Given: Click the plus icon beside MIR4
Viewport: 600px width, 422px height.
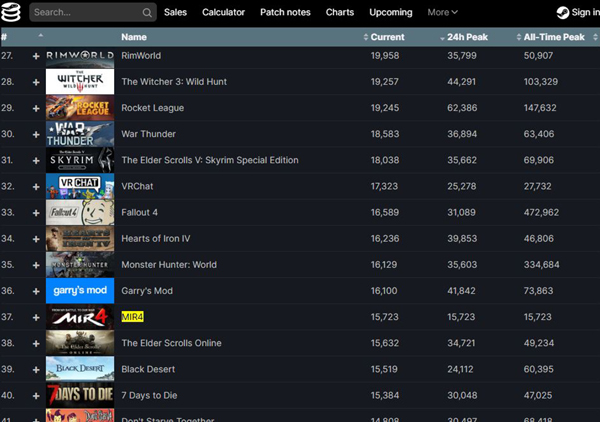Looking at the screenshot, I should [36, 316].
